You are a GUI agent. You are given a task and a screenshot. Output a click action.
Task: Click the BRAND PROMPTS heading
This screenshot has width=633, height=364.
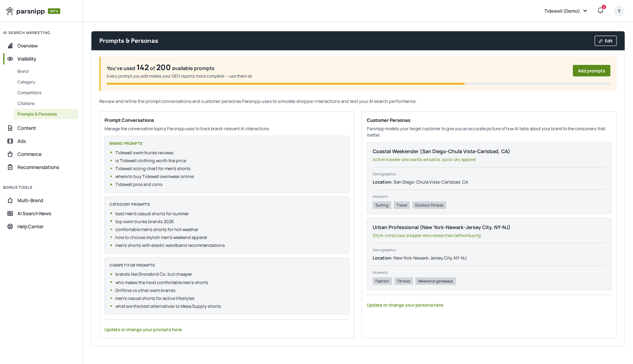(126, 143)
